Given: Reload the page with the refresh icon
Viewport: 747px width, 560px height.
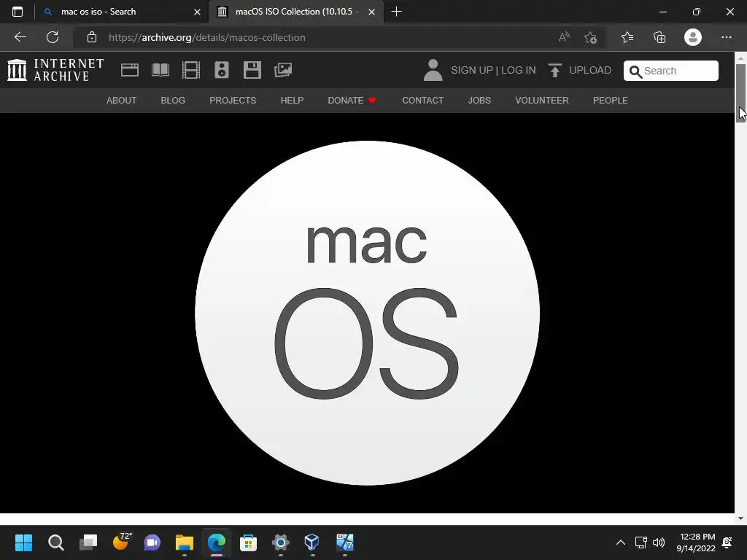Looking at the screenshot, I should [x=53, y=37].
